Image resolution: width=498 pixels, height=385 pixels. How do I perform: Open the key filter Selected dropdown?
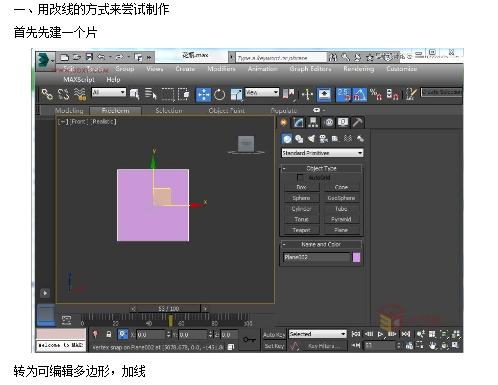click(x=317, y=334)
